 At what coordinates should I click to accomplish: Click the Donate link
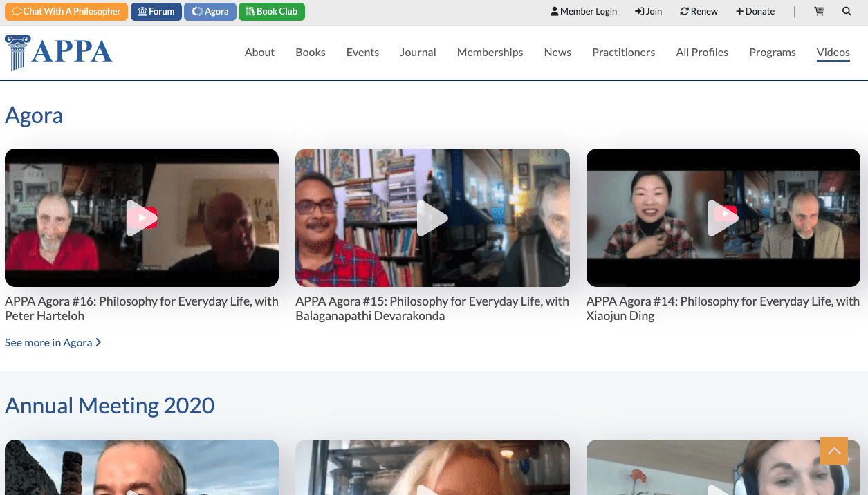tap(755, 11)
